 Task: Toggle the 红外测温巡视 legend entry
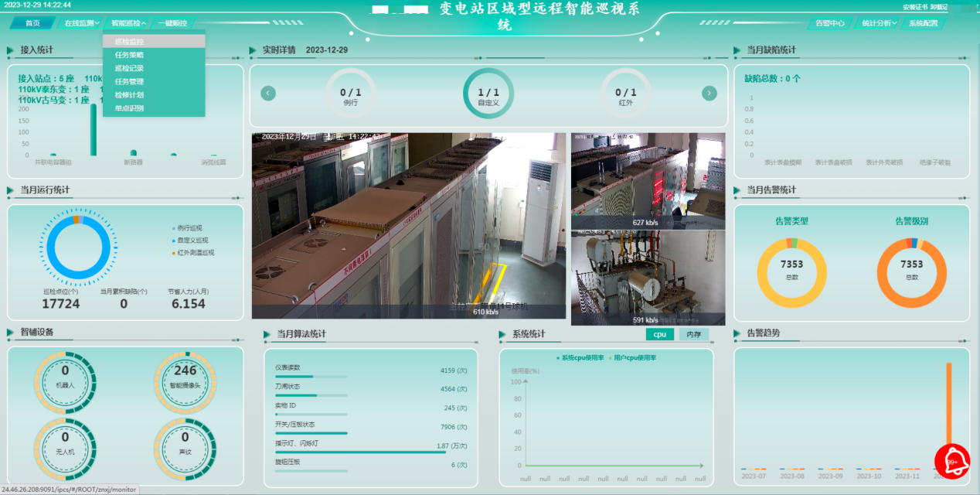(195, 253)
